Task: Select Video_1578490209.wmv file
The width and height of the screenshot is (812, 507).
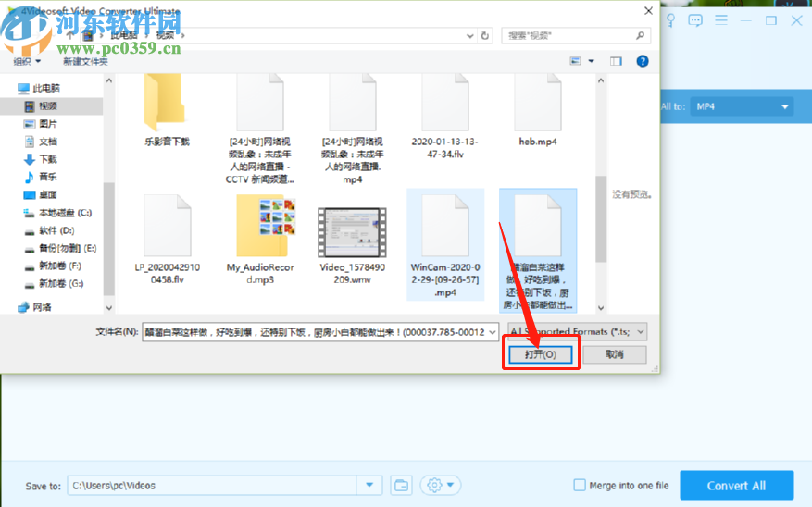Action: 352,245
